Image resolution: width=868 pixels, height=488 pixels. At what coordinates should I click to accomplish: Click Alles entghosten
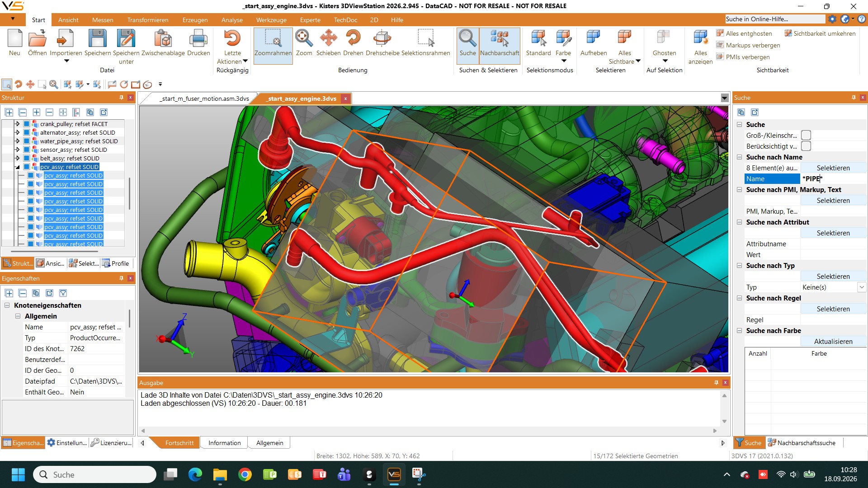click(744, 33)
